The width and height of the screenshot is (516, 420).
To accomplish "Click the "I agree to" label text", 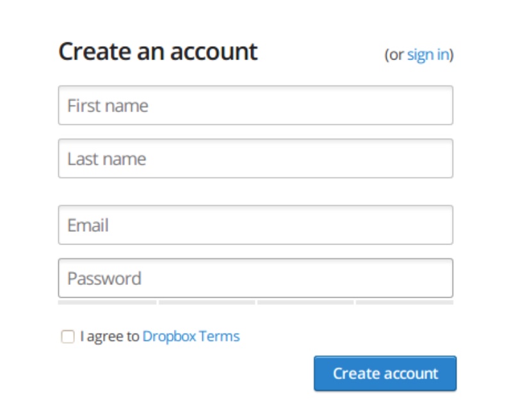I will click(109, 336).
